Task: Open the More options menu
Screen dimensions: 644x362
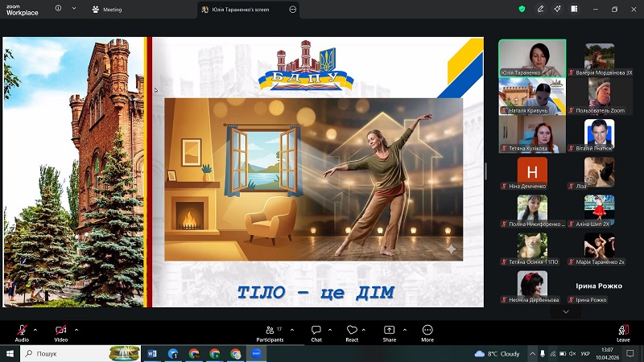Action: point(427,331)
